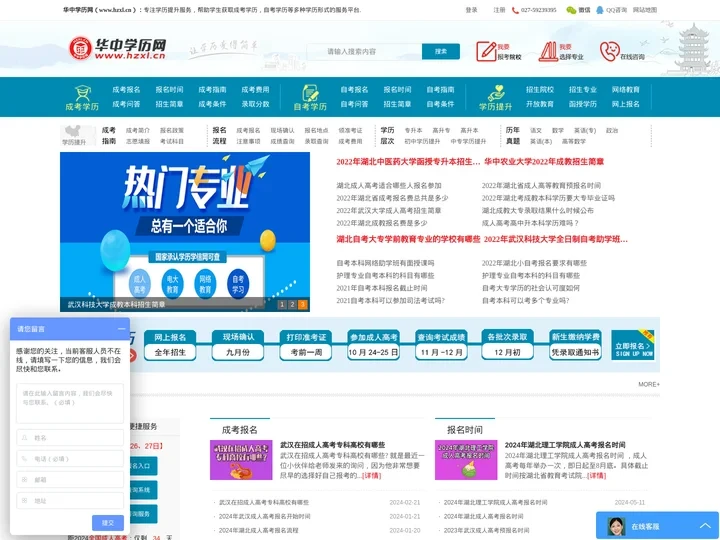Viewport: 720px width, 540px height.
Task: Open headline 华中农业大学2022年成教招生简章
Action: tap(544, 162)
